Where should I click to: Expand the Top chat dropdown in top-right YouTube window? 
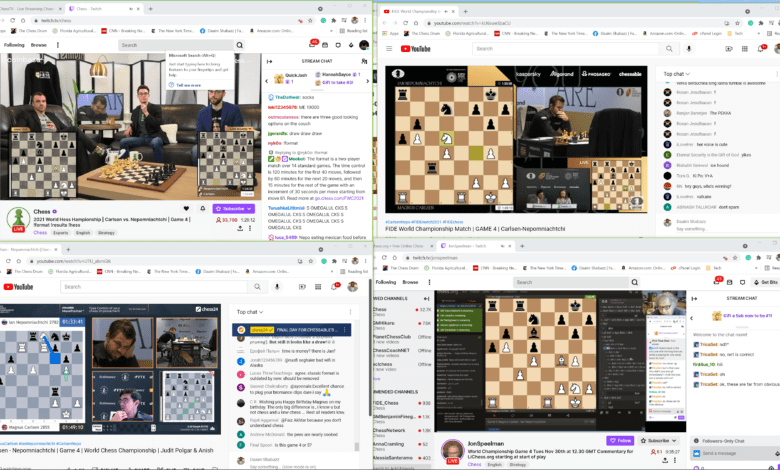pyautogui.click(x=677, y=74)
